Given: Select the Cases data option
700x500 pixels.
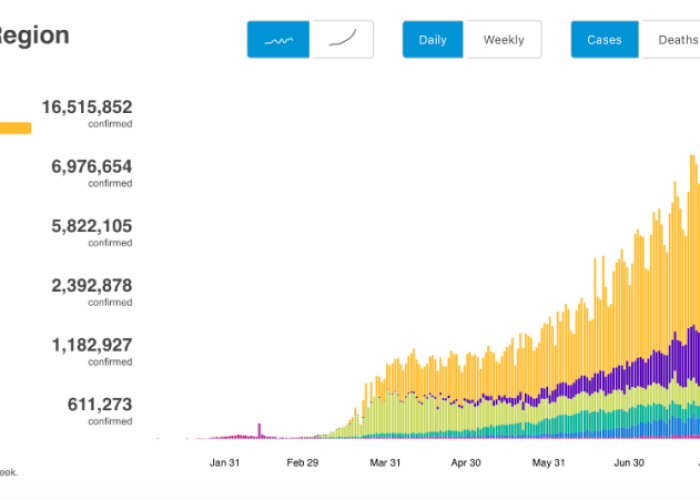Looking at the screenshot, I should click(604, 39).
